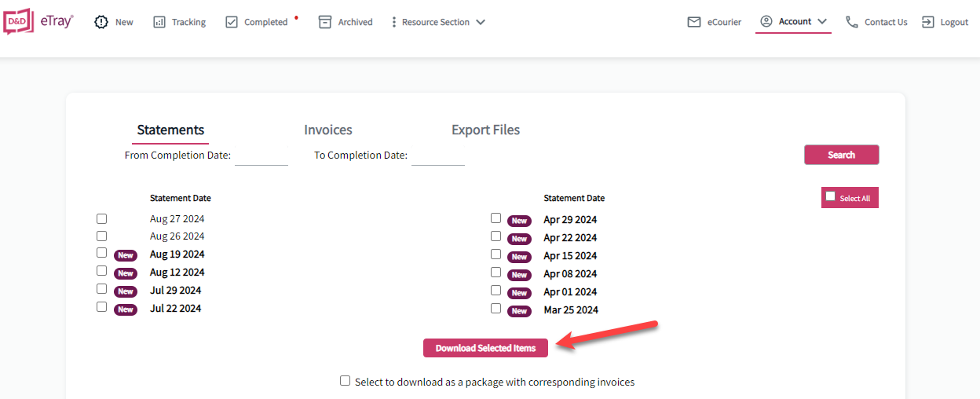Screen dimensions: 980x399
Task: Click the New badge beside Apr 01 2024
Action: pyautogui.click(x=519, y=293)
